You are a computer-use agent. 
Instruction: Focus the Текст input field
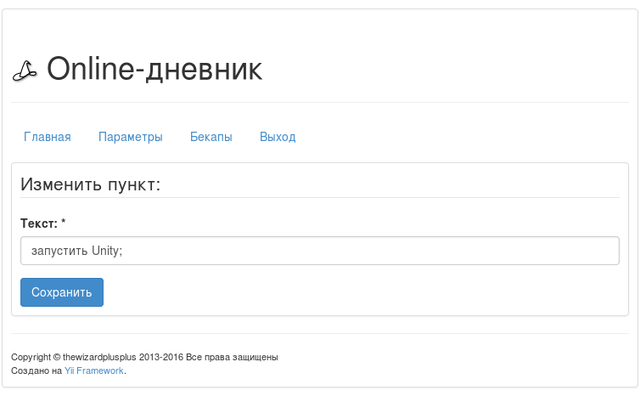tap(320, 251)
